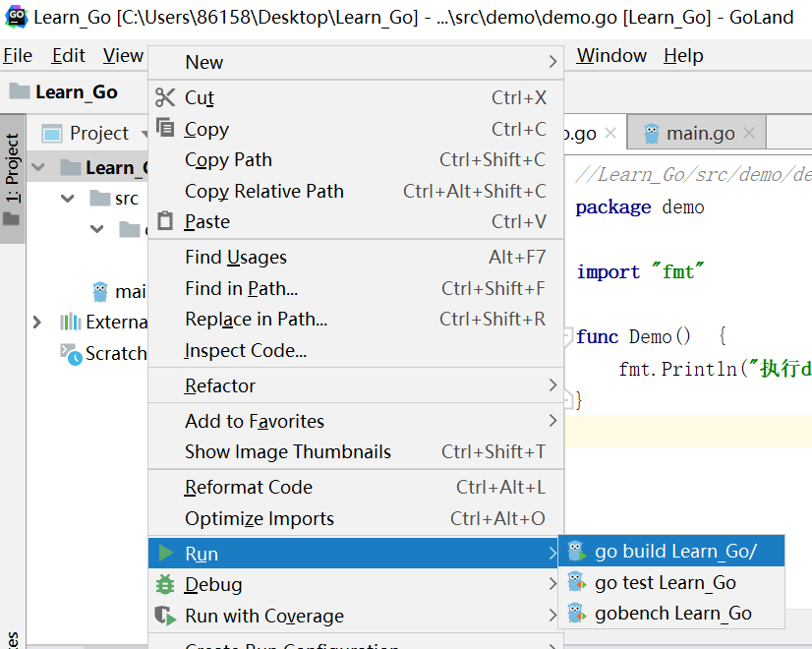
Task: Click the main.go tab gopher icon
Action: click(652, 134)
